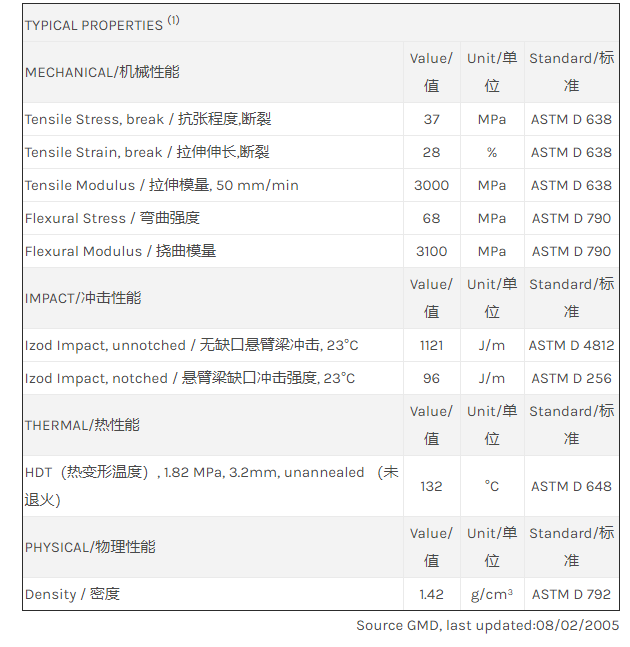Image resolution: width=630 pixels, height=647 pixels.
Task: Select the ASTM D 256 standard cell
Action: [x=571, y=378]
